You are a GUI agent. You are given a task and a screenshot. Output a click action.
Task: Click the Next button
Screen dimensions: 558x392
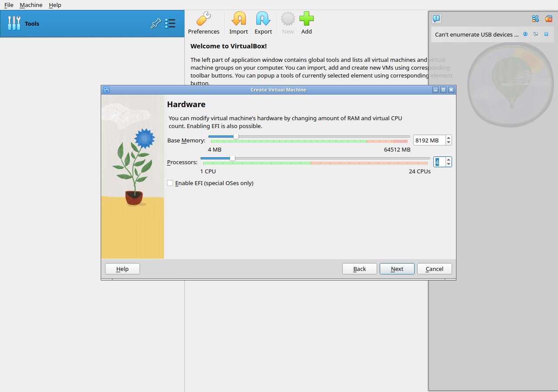coord(397,269)
